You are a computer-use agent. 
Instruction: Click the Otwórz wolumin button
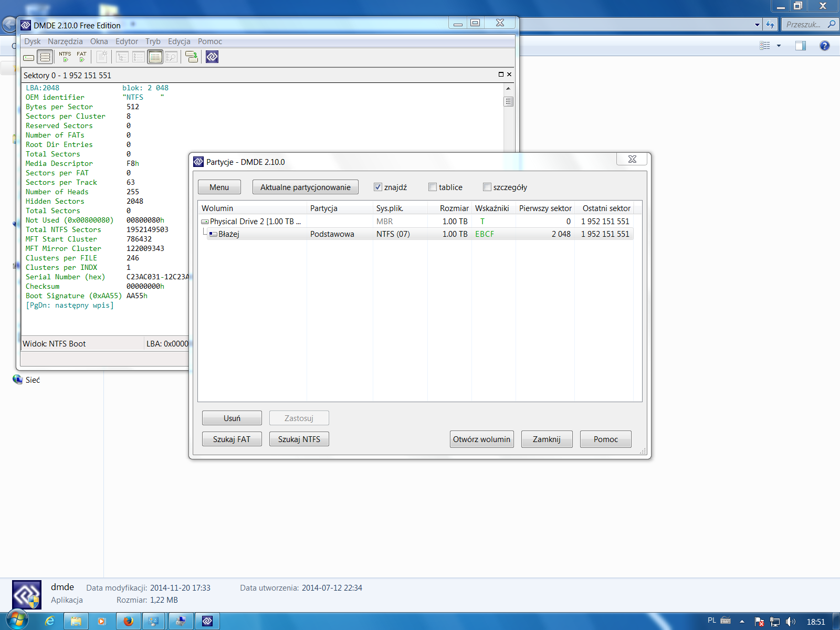click(482, 439)
